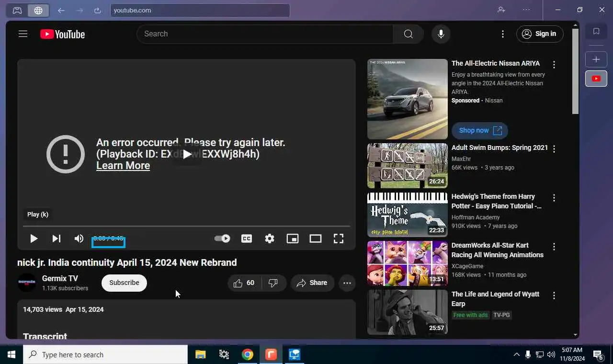Toggle closed captions CC button
Viewport: 613px width, 364px height.
point(247,239)
